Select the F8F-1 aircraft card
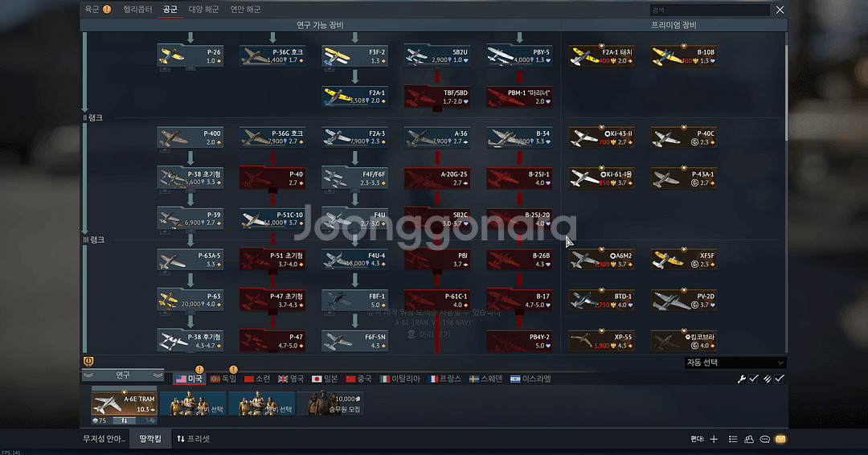The height and width of the screenshot is (455, 868). 355,300
